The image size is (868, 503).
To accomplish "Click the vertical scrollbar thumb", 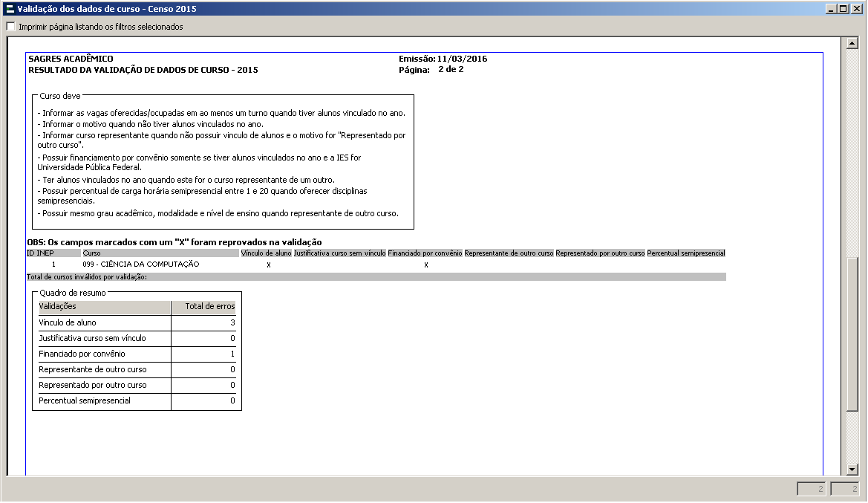I will tap(852, 332).
